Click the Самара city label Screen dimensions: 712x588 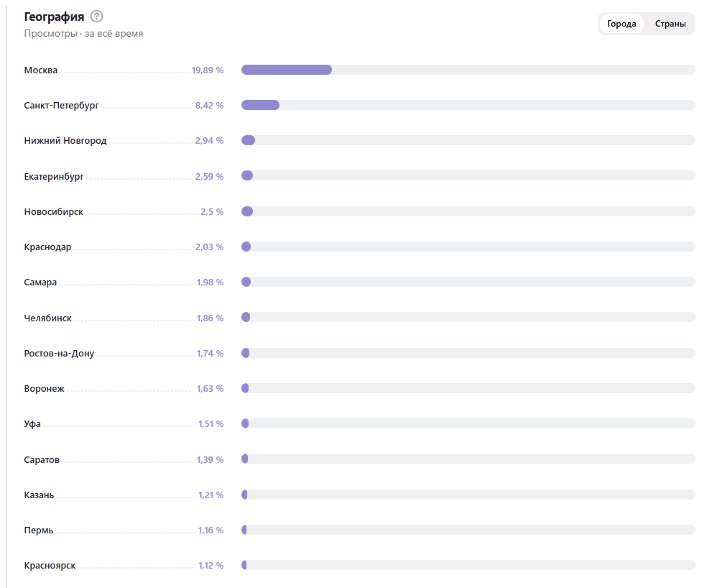click(40, 282)
